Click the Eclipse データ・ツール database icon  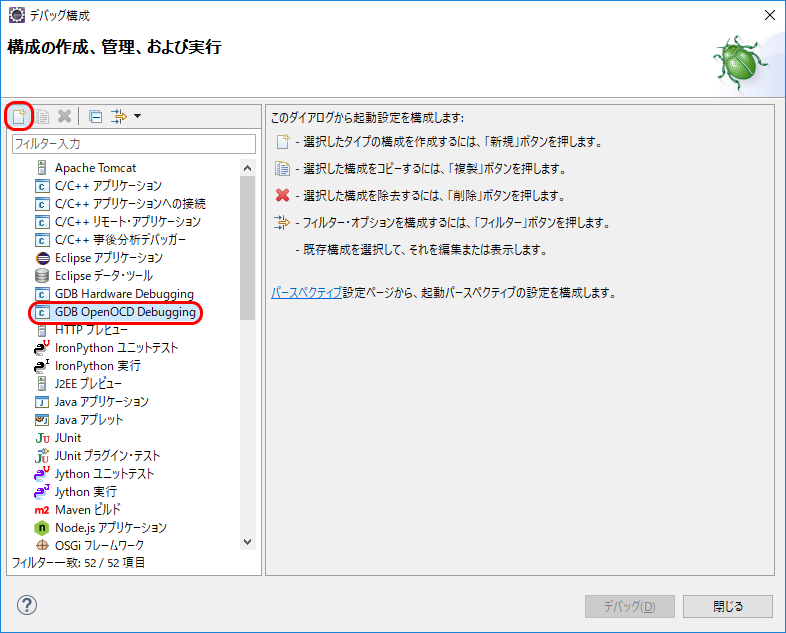click(42, 276)
